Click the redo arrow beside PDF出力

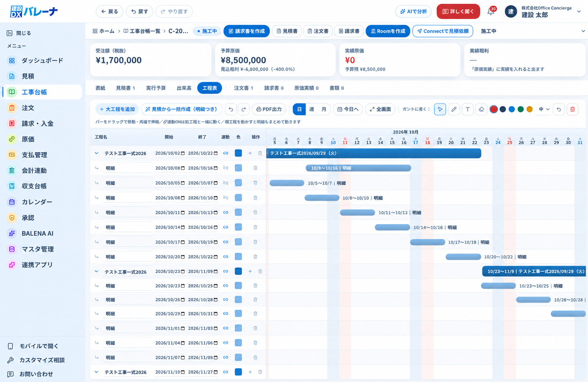coord(244,109)
